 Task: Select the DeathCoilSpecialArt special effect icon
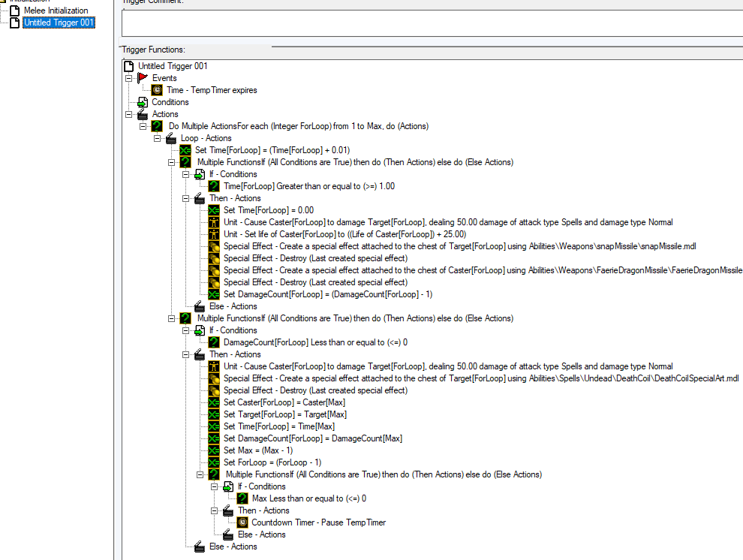[x=214, y=378]
